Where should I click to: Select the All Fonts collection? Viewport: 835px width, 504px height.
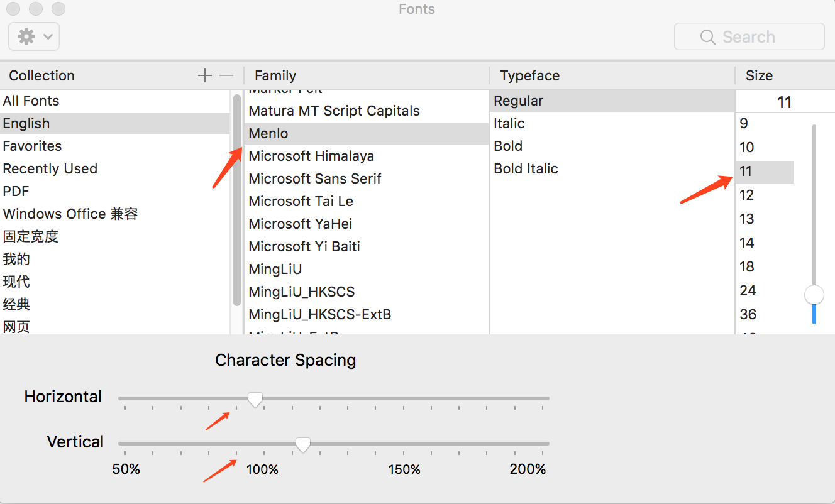31,101
